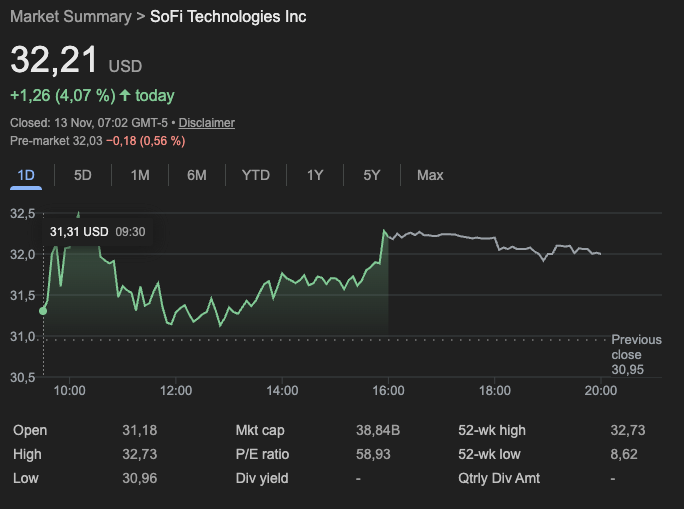This screenshot has height=509, width=684.
Task: Open the Market Summary breadcrumb link
Action: tap(70, 16)
